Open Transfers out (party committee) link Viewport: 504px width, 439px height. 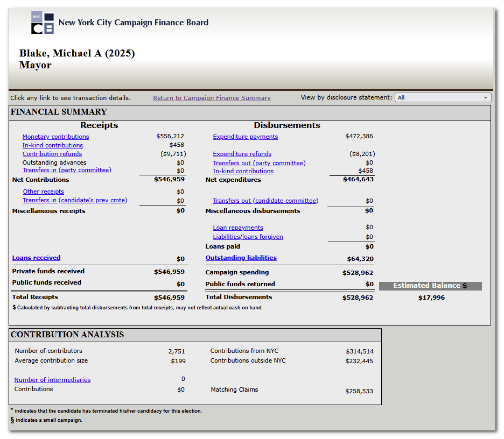(x=260, y=163)
